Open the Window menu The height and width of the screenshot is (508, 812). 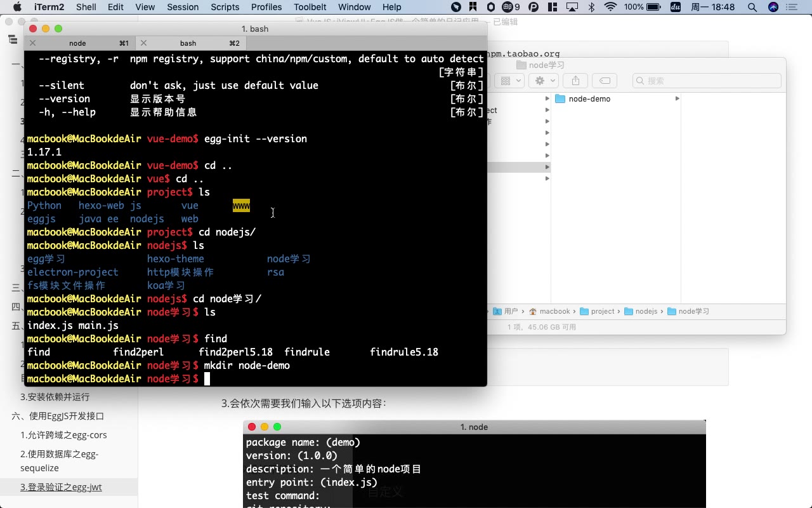pyautogui.click(x=355, y=7)
